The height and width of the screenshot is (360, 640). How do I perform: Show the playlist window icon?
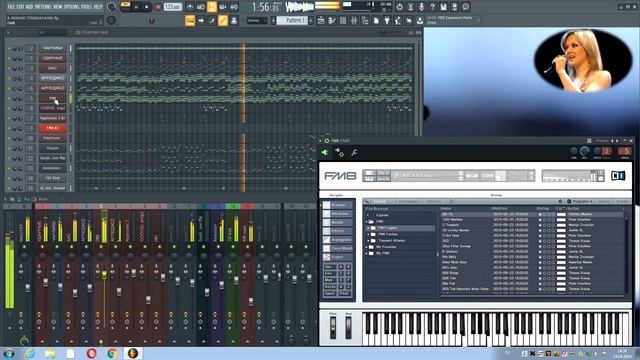321,20
